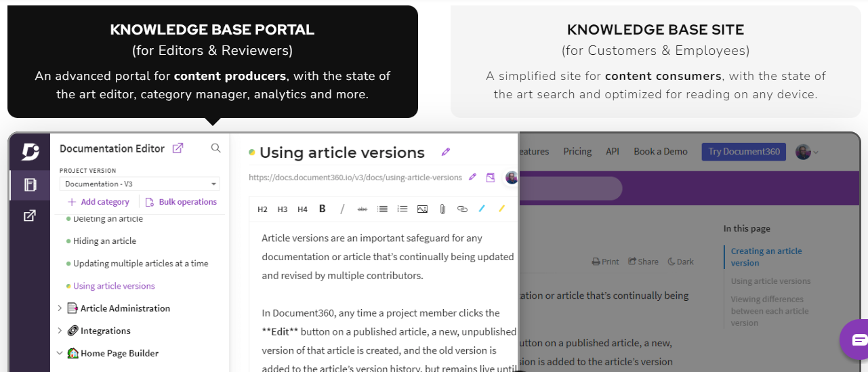The width and height of the screenshot is (868, 372).
Task: Select the Knowledge Base Portal tab
Action: 213,62
